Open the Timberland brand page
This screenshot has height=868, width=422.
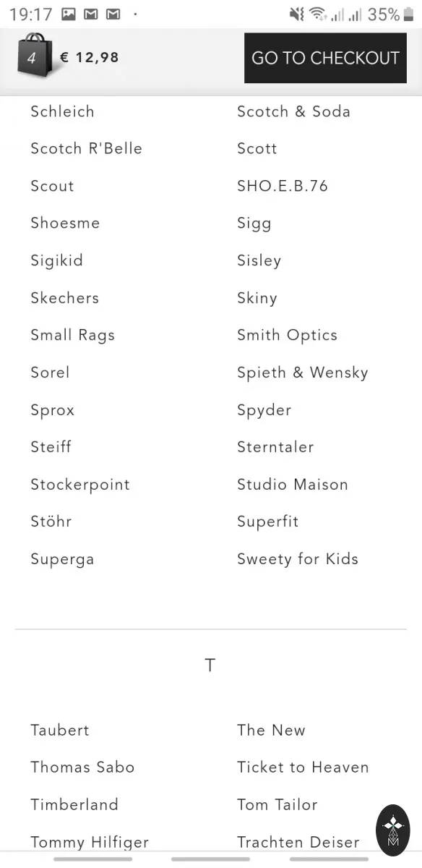[74, 804]
